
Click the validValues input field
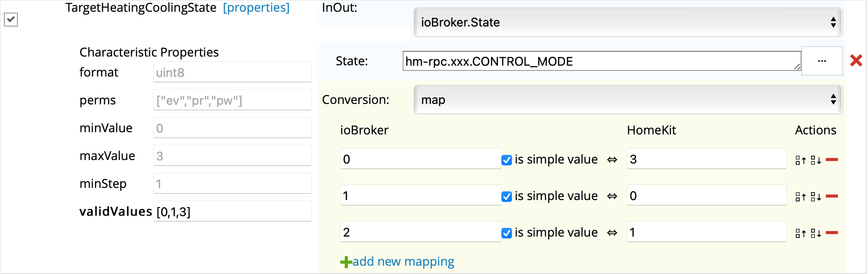pos(232,211)
